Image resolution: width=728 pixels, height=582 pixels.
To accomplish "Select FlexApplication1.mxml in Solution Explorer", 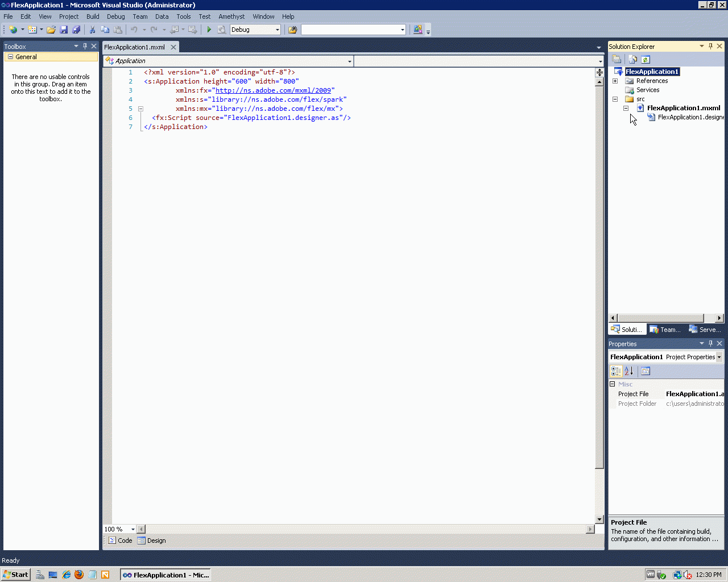I will (684, 108).
